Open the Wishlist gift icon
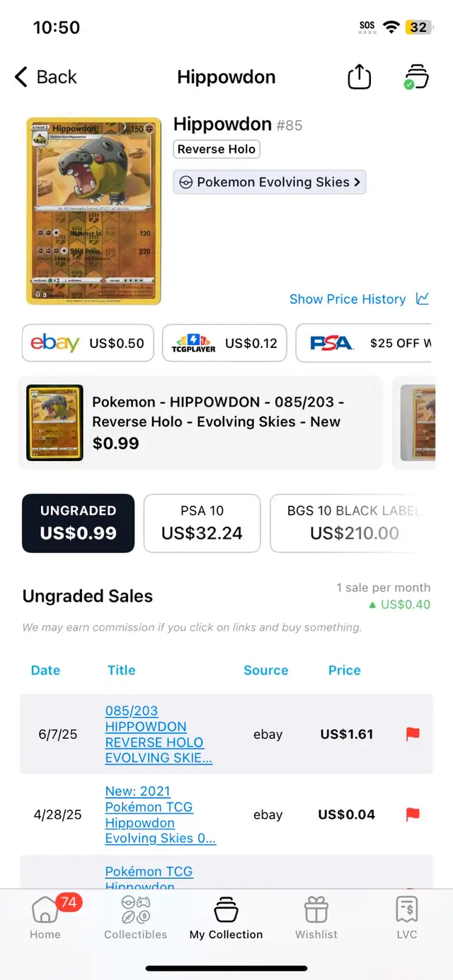This screenshot has height=980, width=453. (x=316, y=909)
